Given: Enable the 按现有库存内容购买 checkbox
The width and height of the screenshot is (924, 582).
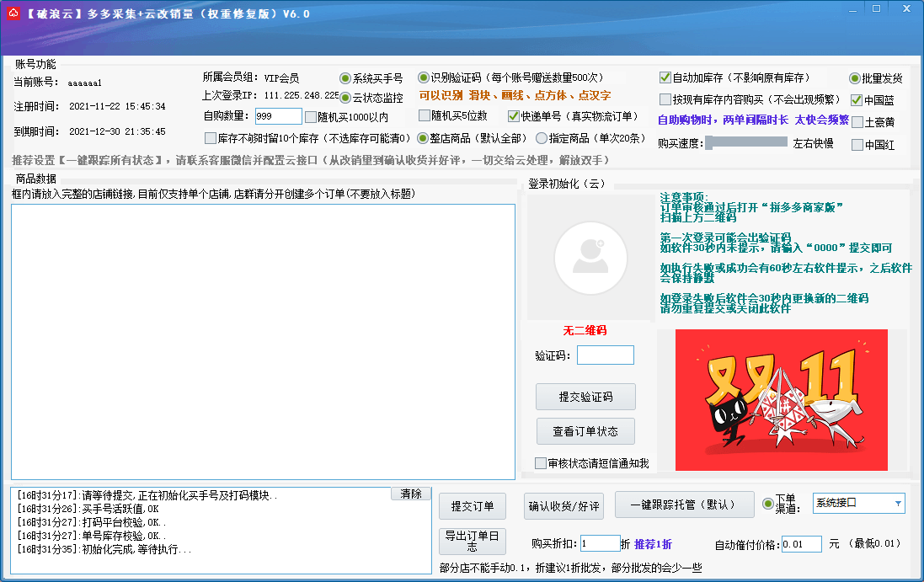Looking at the screenshot, I should pyautogui.click(x=665, y=99).
